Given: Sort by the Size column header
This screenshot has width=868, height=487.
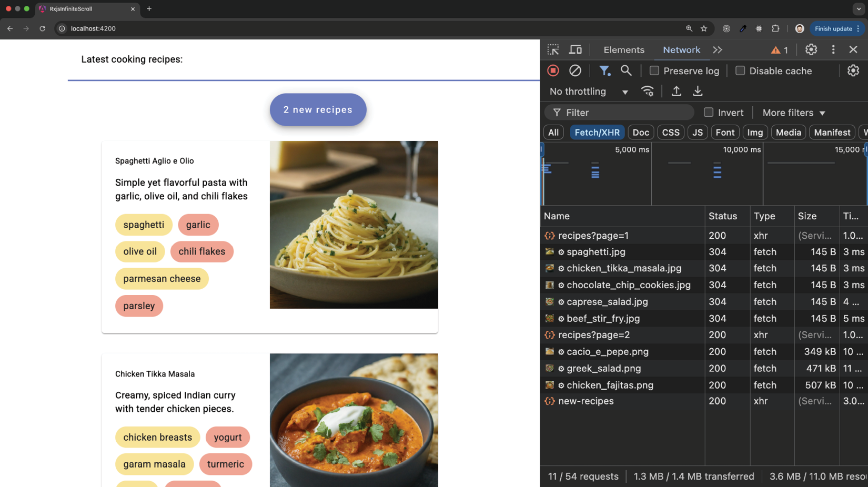Looking at the screenshot, I should tap(817, 216).
